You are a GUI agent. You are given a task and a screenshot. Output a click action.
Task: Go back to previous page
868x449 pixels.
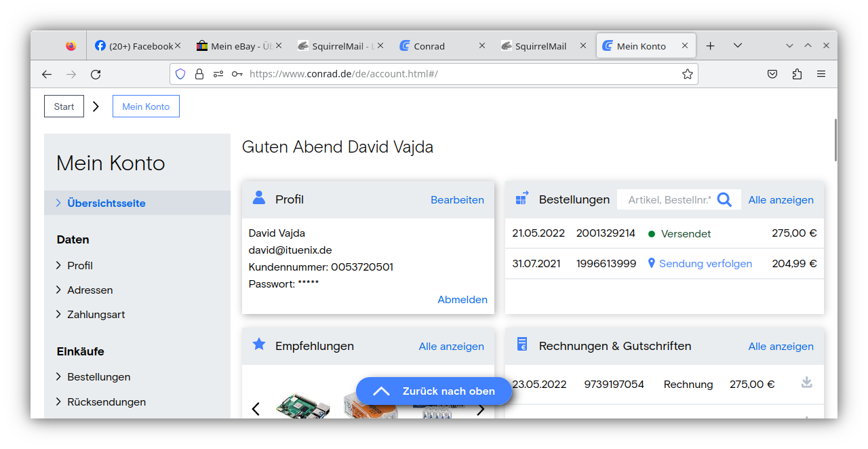[x=47, y=74]
